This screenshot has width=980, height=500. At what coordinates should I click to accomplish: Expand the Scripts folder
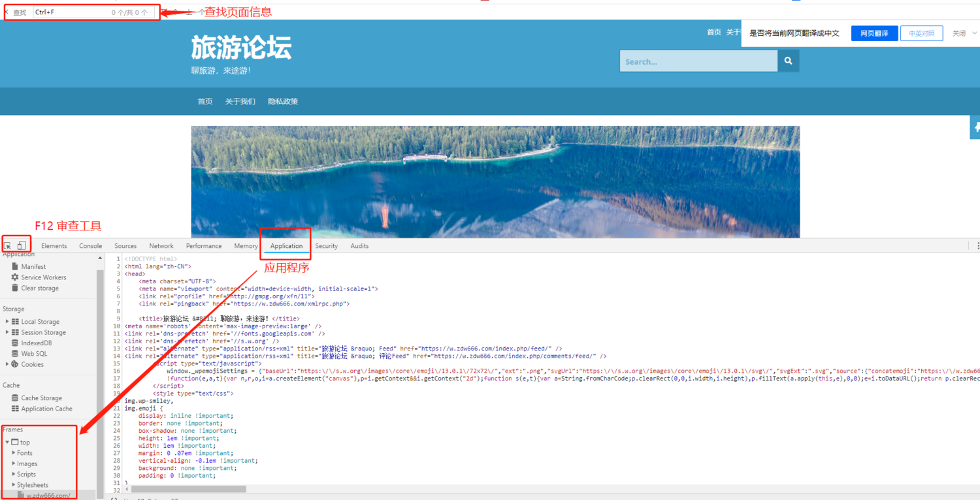(x=14, y=474)
